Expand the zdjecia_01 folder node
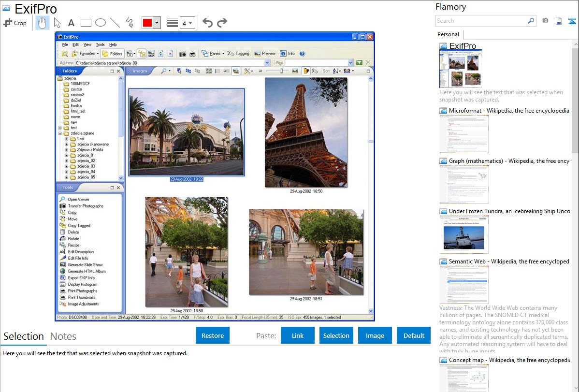 pos(67,156)
